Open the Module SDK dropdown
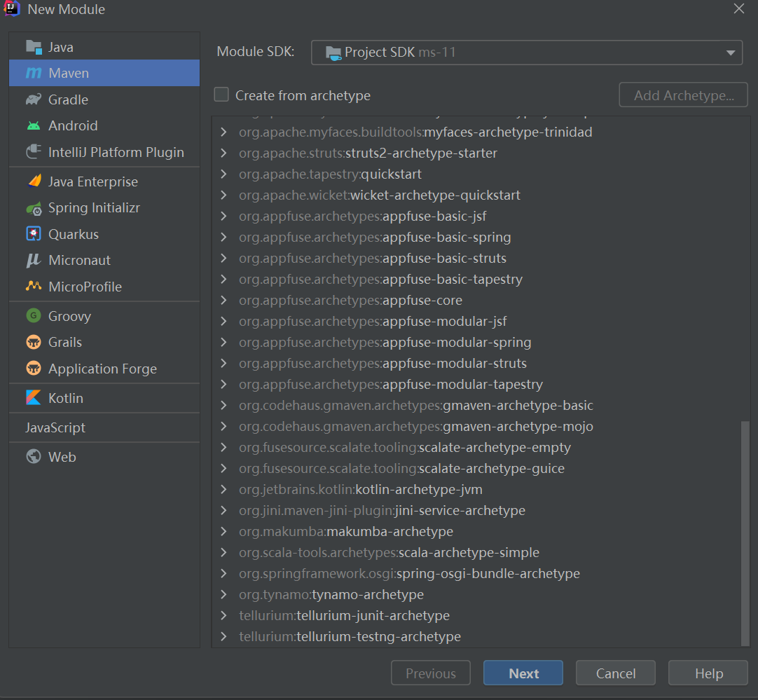The height and width of the screenshot is (700, 758). tap(527, 53)
